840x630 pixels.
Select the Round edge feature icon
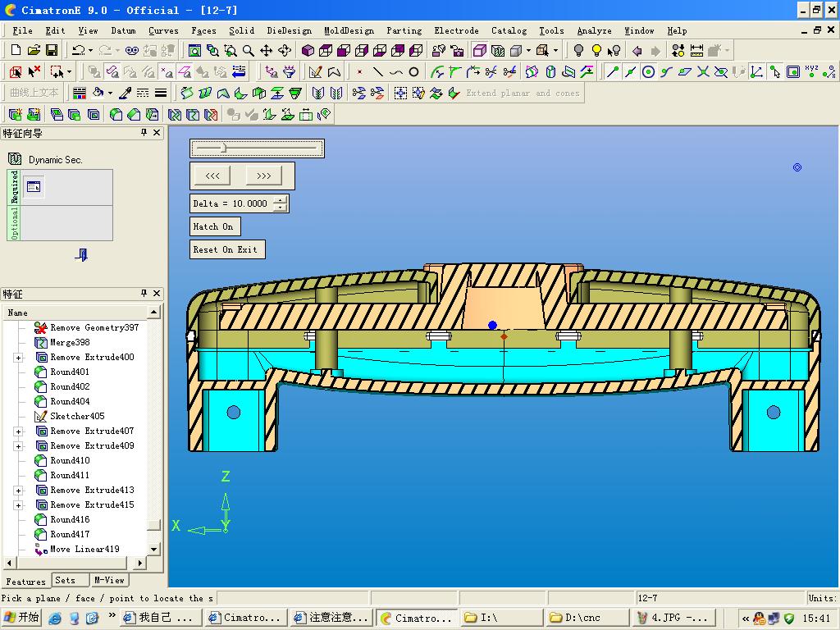116,114
